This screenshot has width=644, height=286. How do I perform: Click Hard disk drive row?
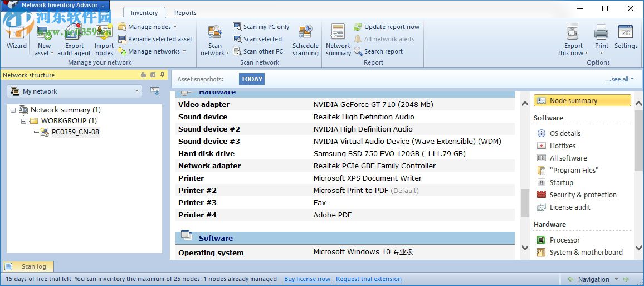[345, 154]
